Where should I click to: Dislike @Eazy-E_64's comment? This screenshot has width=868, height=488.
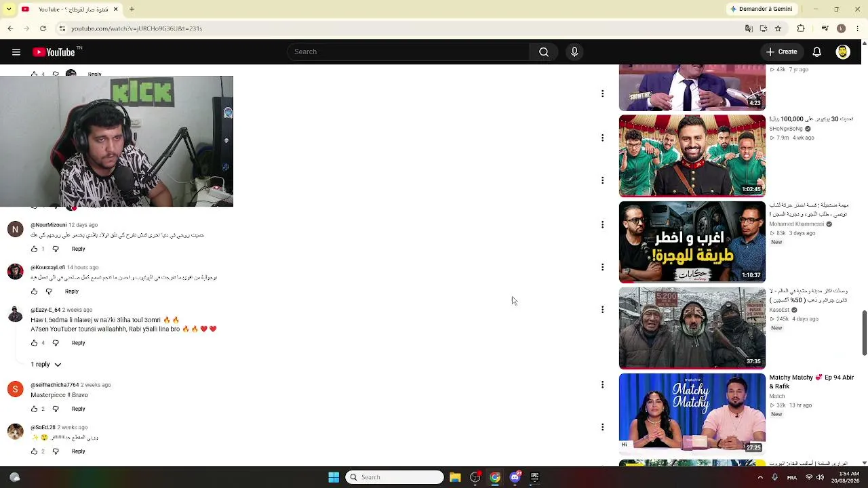point(56,343)
